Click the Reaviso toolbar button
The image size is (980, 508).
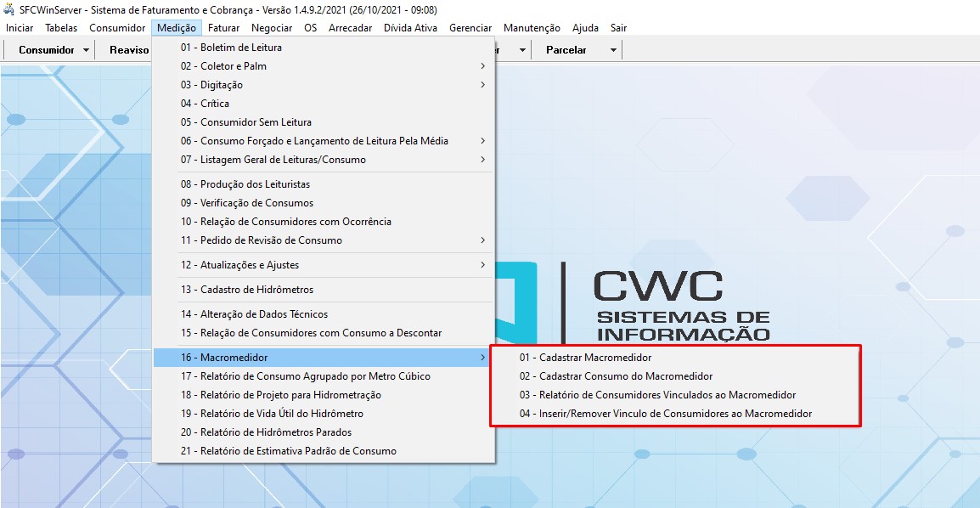(128, 50)
